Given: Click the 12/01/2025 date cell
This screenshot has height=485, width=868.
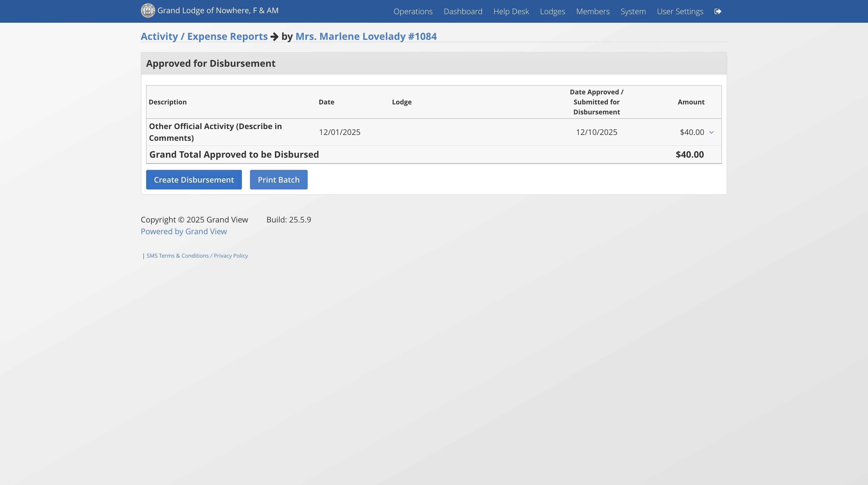Looking at the screenshot, I should (x=340, y=132).
